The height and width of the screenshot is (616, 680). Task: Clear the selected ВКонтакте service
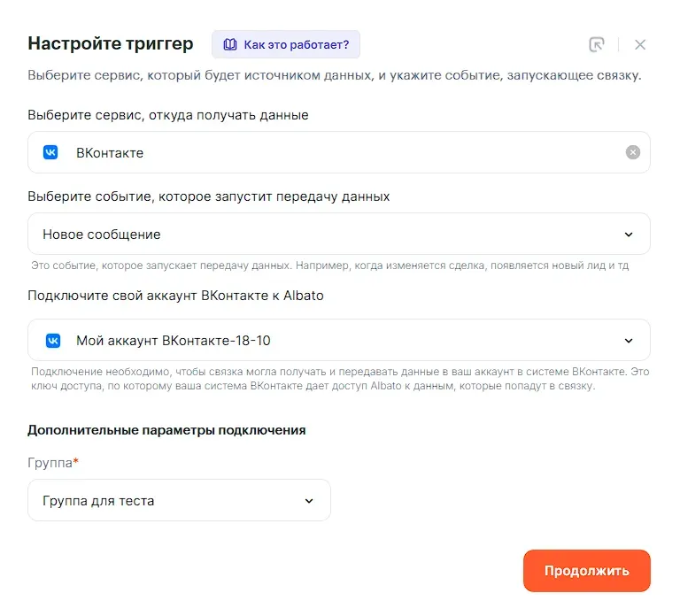click(632, 152)
